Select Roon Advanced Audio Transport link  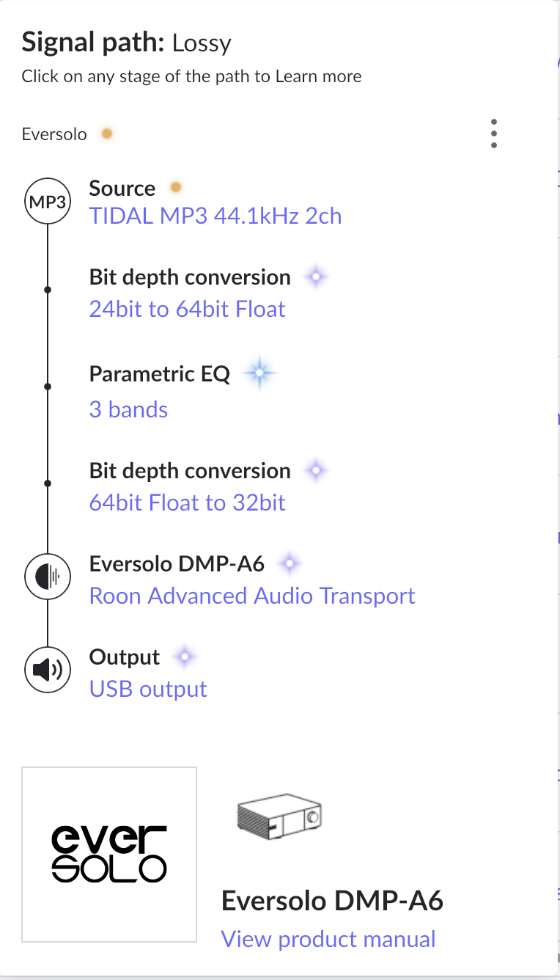pos(252,596)
